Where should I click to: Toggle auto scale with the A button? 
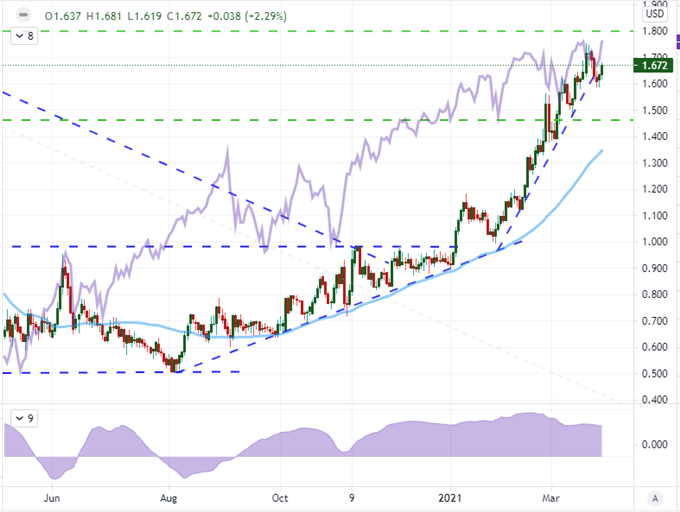pyautogui.click(x=655, y=499)
